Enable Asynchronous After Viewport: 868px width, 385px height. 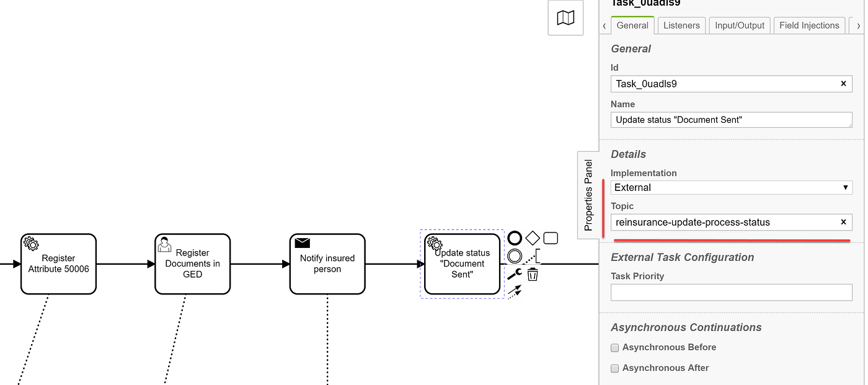(614, 368)
